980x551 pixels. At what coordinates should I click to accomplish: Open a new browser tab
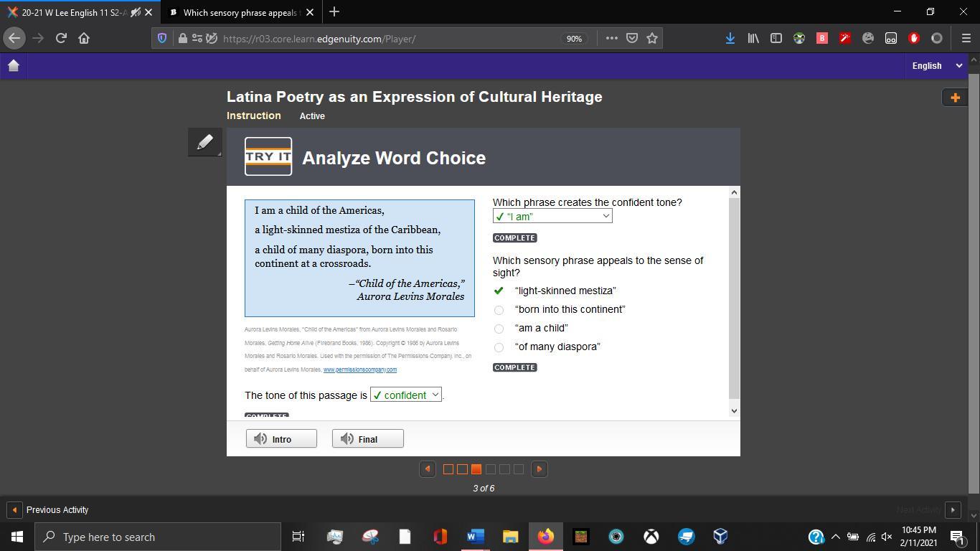click(334, 12)
